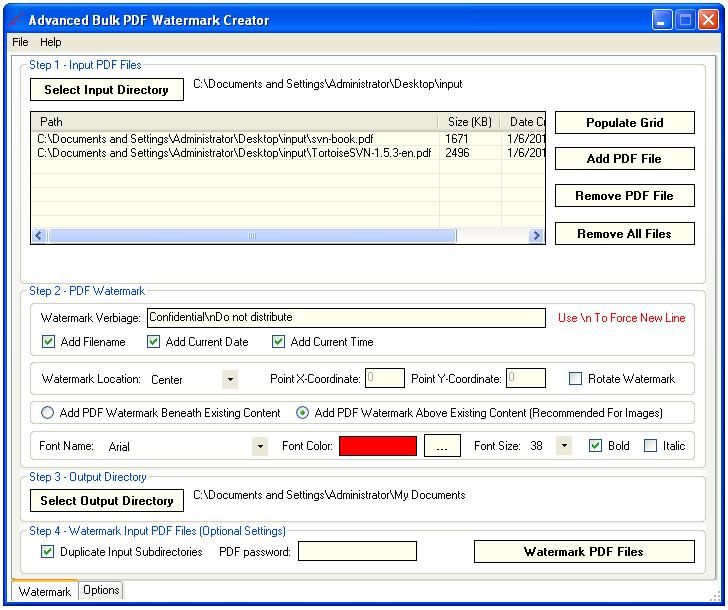Click the Watermark PDF Files button

tap(583, 551)
